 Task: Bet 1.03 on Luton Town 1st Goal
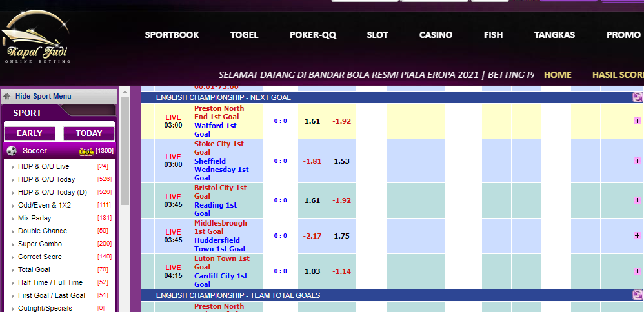coord(312,271)
